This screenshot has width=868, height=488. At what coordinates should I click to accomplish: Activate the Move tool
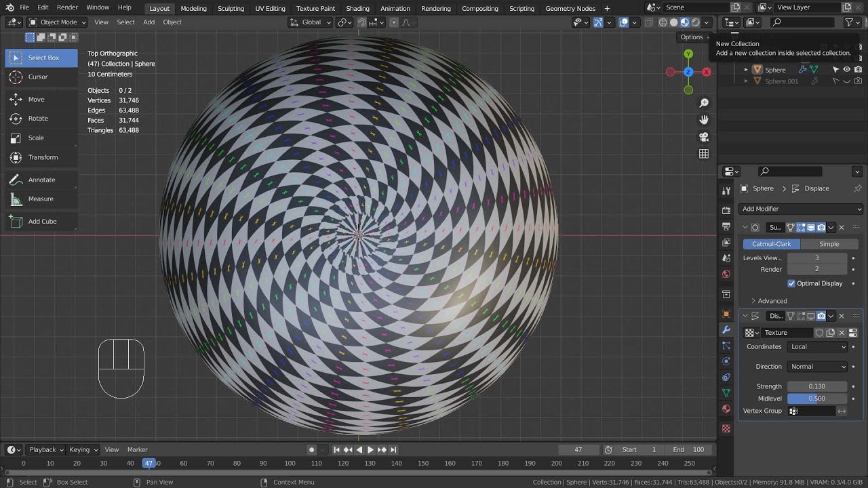coord(41,99)
